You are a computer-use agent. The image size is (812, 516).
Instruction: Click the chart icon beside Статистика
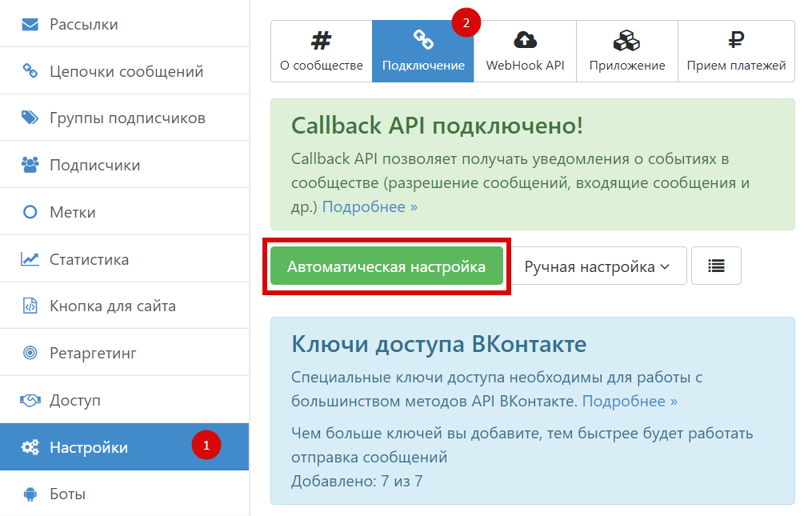pos(30,259)
